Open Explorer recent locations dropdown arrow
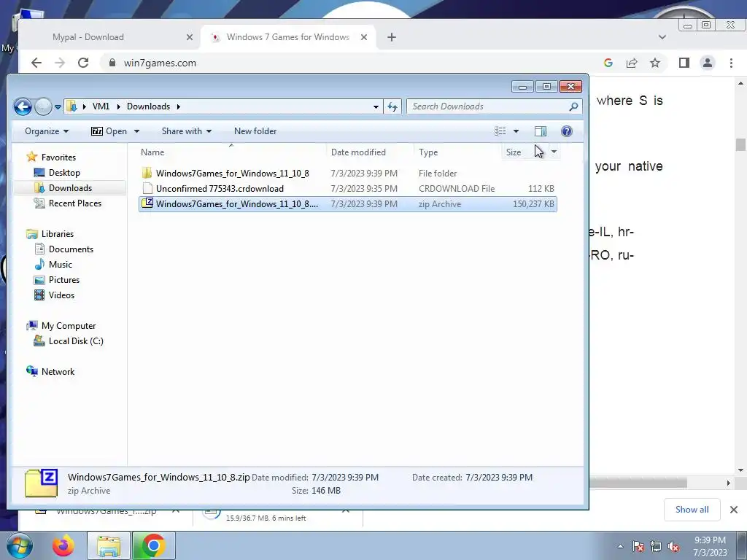747x560 pixels. [x=58, y=106]
